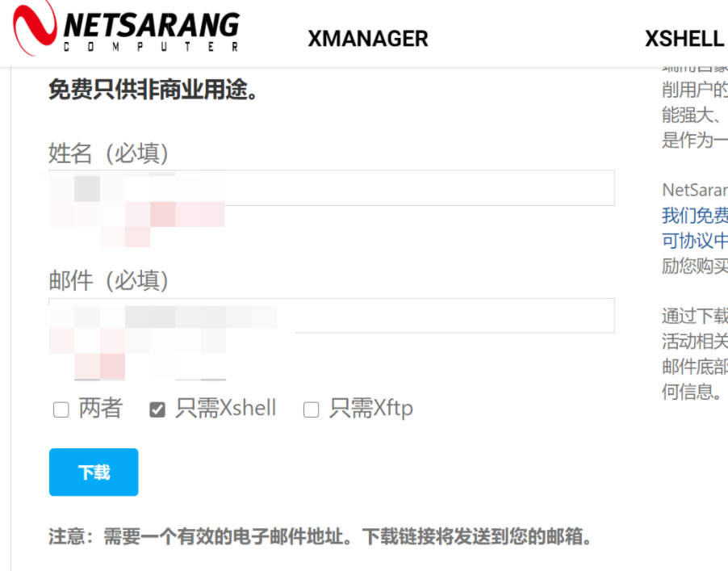Uncheck the 只需Xshell checkbox
The image size is (728, 571).
157,410
